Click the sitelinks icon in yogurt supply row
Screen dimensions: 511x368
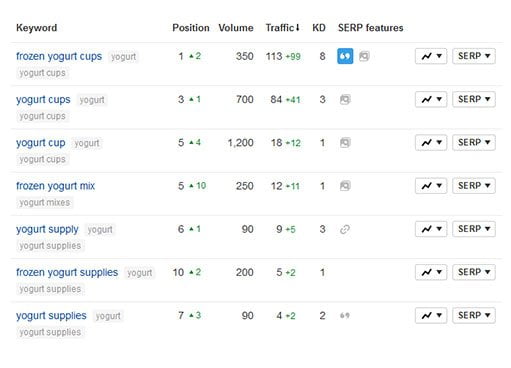point(345,229)
